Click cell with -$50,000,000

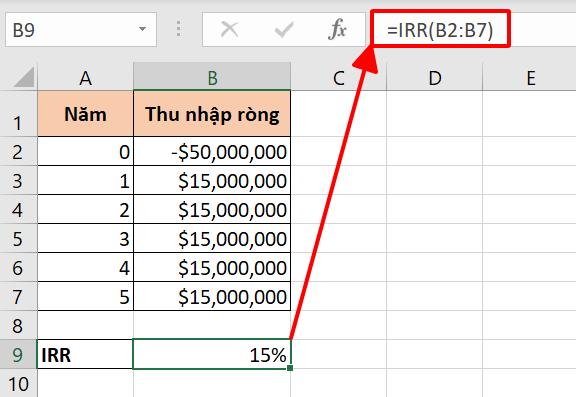coord(212,151)
